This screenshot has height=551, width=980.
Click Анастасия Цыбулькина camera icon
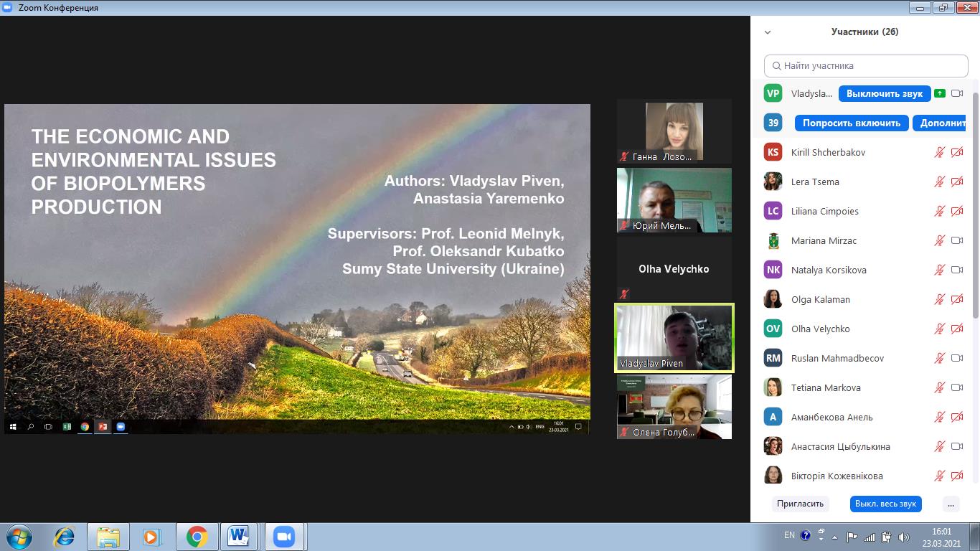click(x=957, y=446)
